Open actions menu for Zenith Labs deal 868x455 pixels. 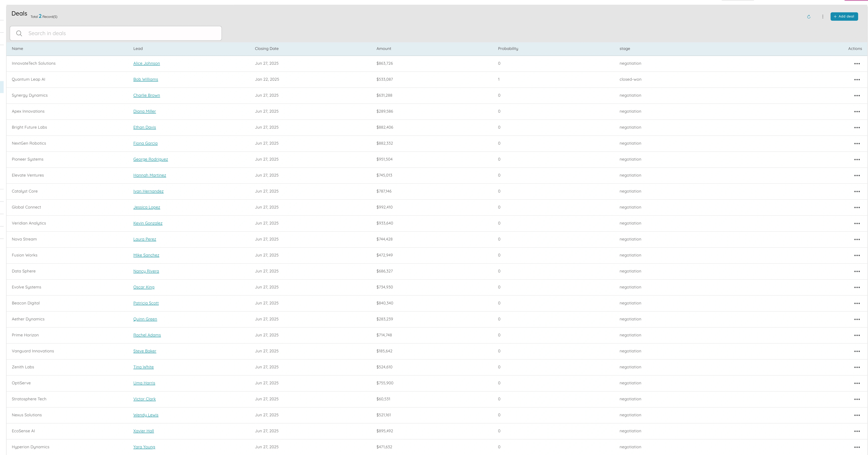[x=857, y=367]
